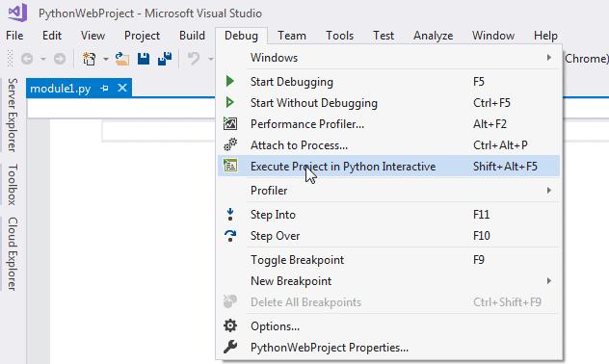609x364 pixels.
Task: Expand the New Breakpoint submenu arrow
Action: tap(549, 281)
